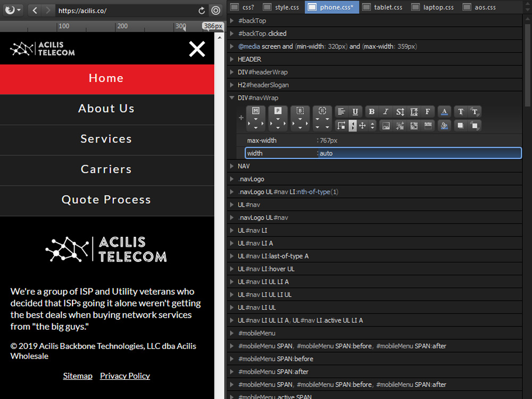The width and height of the screenshot is (532, 399).
Task: Click the Italic text icon
Action: (x=386, y=112)
